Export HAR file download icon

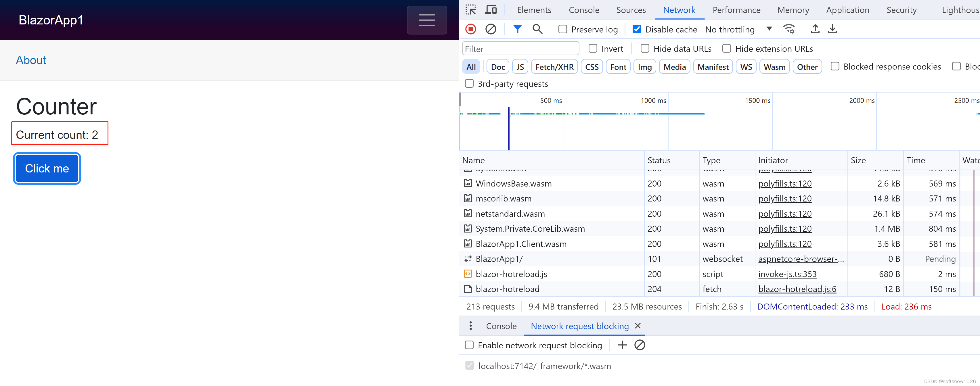(x=832, y=29)
